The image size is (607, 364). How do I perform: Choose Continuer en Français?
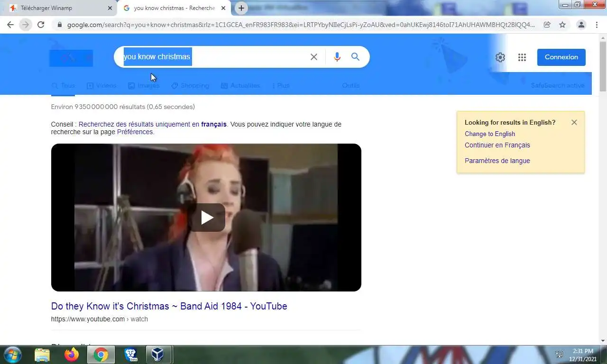point(497,146)
